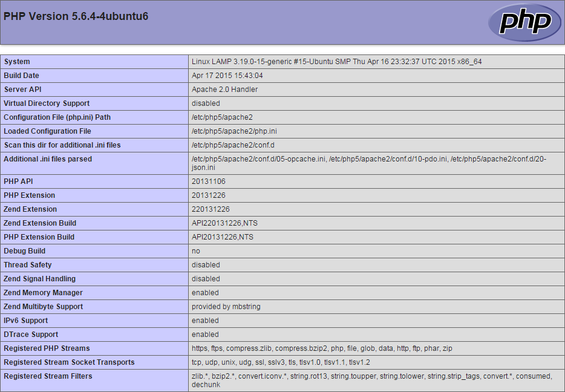Viewport: 565px width, 392px height.
Task: Select "enabled" in the Zend Memory Manager row
Action: coord(205,293)
